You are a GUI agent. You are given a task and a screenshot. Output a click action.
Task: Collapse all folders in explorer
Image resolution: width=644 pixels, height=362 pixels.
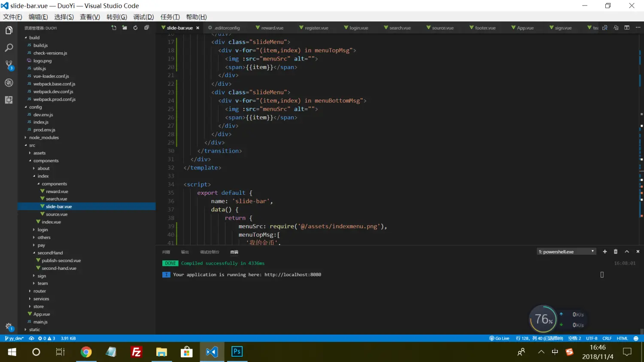pyautogui.click(x=146, y=28)
